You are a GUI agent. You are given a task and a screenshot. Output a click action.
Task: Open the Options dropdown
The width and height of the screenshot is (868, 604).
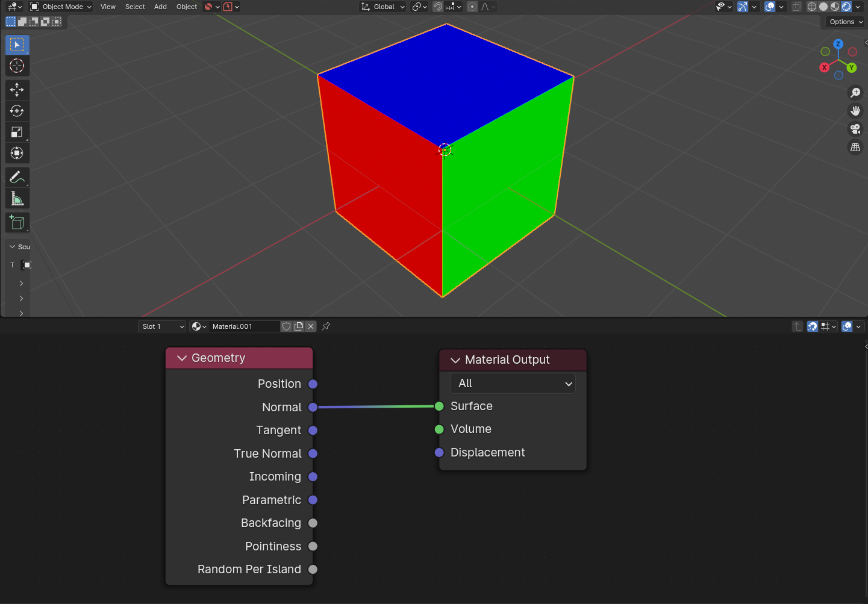(846, 22)
